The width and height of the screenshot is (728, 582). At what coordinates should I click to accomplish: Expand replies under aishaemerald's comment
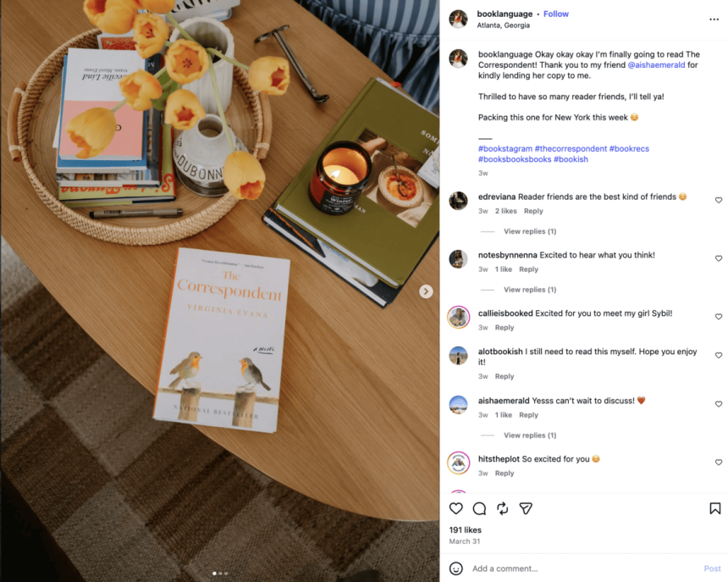[x=530, y=435]
